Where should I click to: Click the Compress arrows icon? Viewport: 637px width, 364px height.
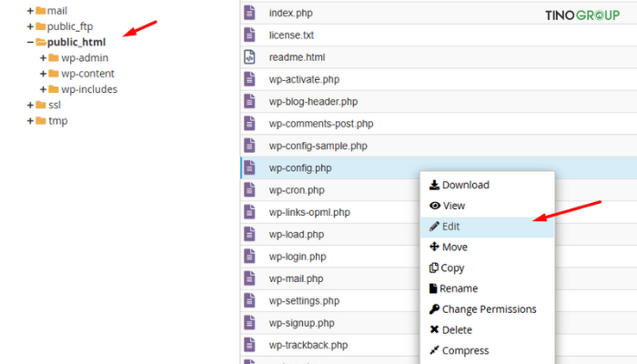click(x=434, y=349)
